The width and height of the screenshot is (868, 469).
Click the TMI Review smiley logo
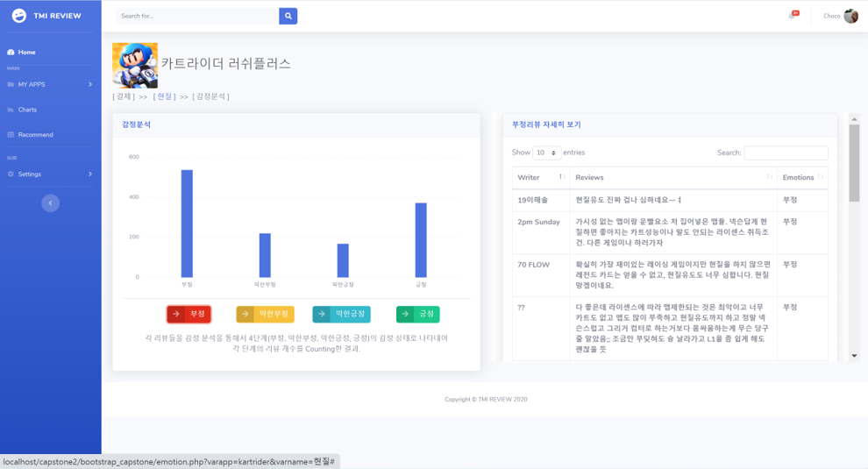pos(19,16)
